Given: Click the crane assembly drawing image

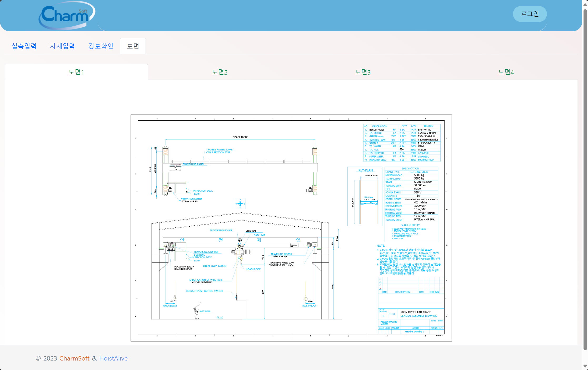Looking at the screenshot, I should click(x=291, y=228).
